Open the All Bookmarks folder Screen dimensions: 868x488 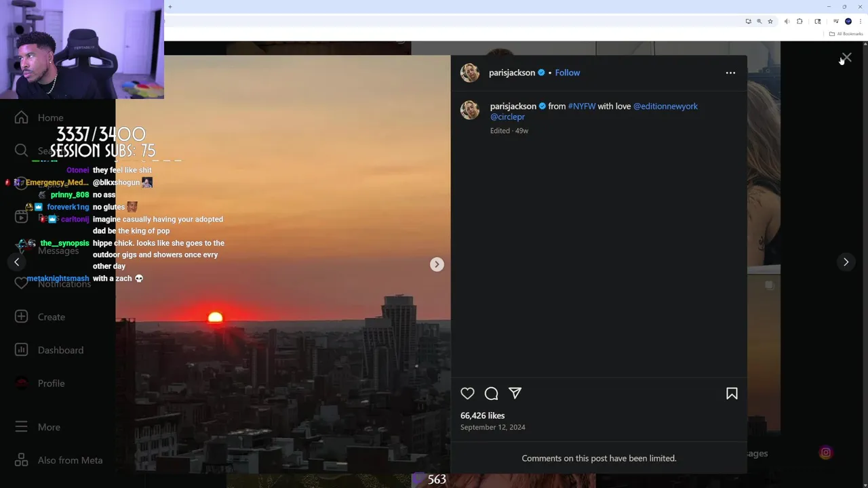(x=846, y=34)
